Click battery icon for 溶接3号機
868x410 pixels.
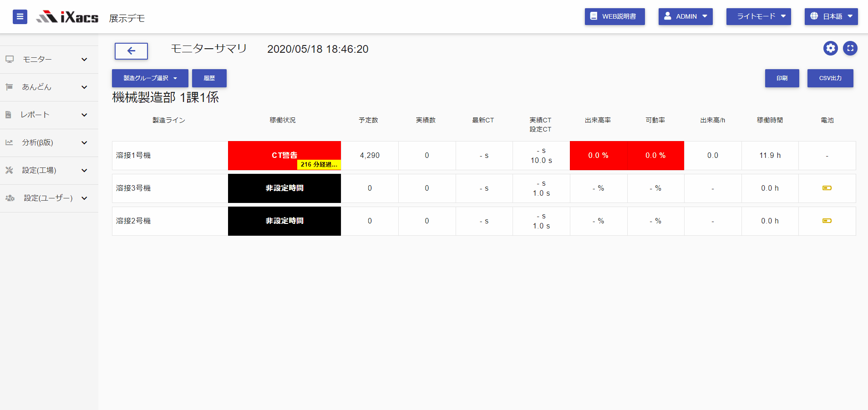[x=827, y=188]
